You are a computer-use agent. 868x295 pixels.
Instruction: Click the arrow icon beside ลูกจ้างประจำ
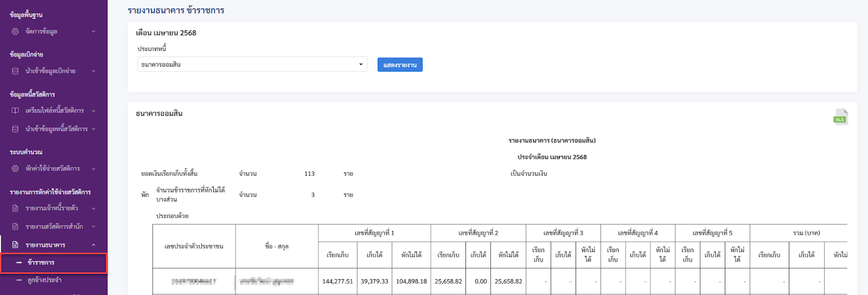click(x=19, y=280)
